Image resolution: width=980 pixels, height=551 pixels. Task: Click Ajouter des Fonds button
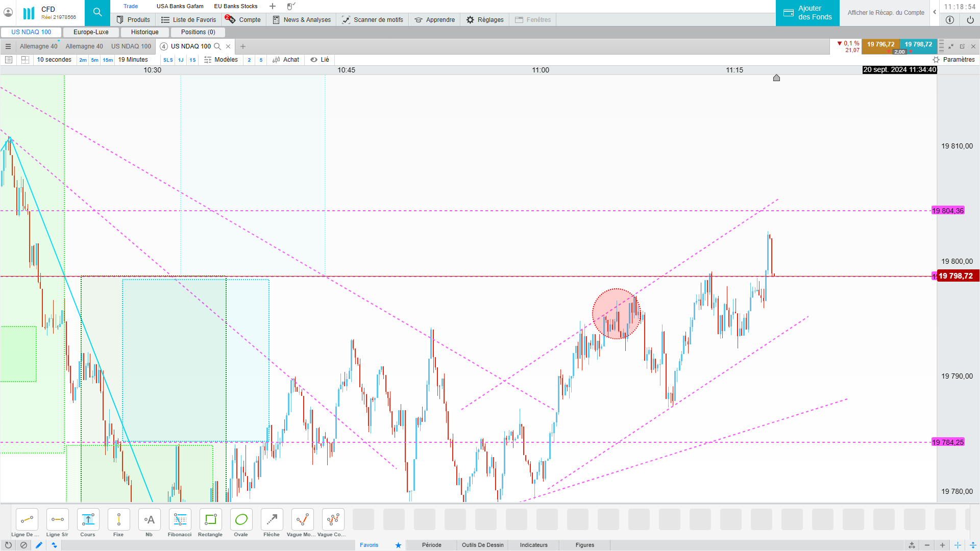(807, 13)
